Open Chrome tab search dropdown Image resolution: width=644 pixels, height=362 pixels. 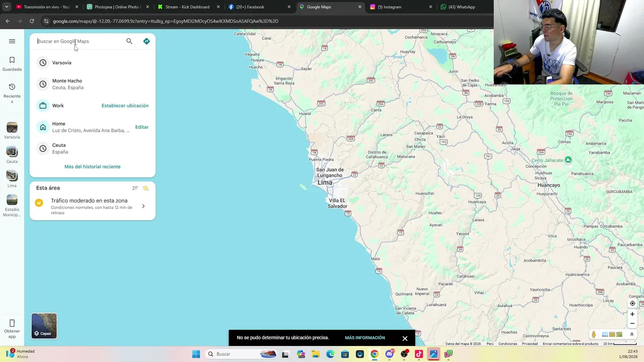click(x=7, y=7)
